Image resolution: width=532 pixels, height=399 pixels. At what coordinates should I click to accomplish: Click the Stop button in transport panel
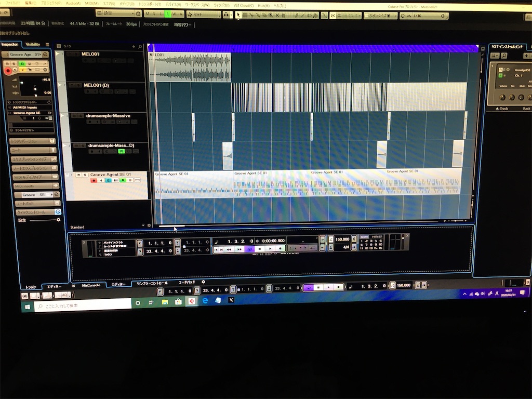pyautogui.click(x=260, y=249)
